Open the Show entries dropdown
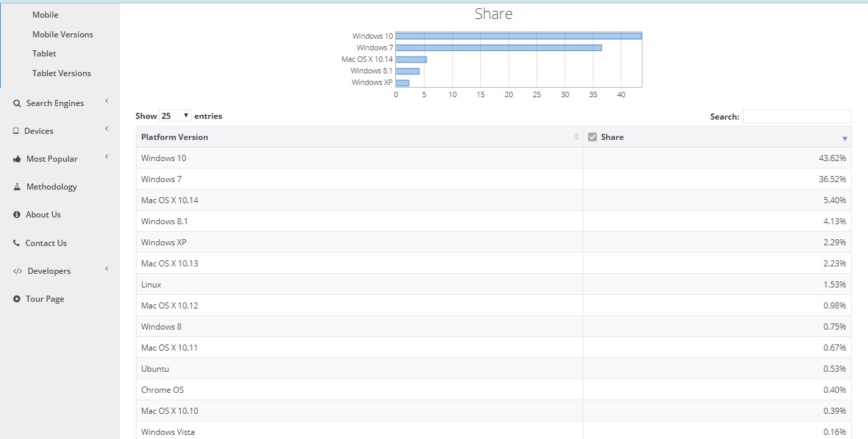Viewport: 868px width, 439px height. click(x=175, y=116)
